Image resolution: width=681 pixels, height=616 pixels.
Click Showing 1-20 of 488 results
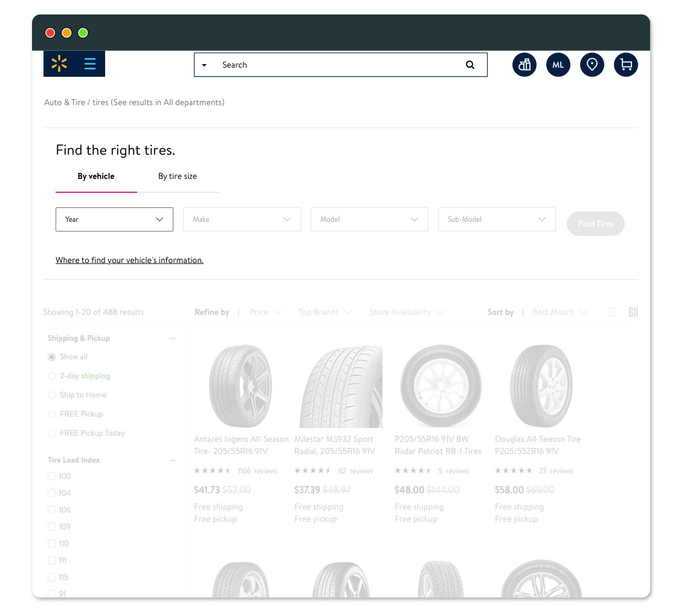[x=93, y=313]
